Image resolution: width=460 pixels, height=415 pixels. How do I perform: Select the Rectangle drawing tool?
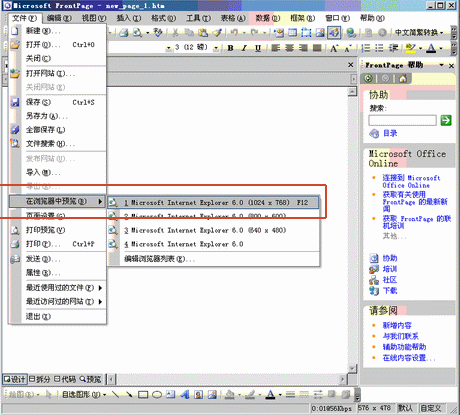click(x=143, y=395)
